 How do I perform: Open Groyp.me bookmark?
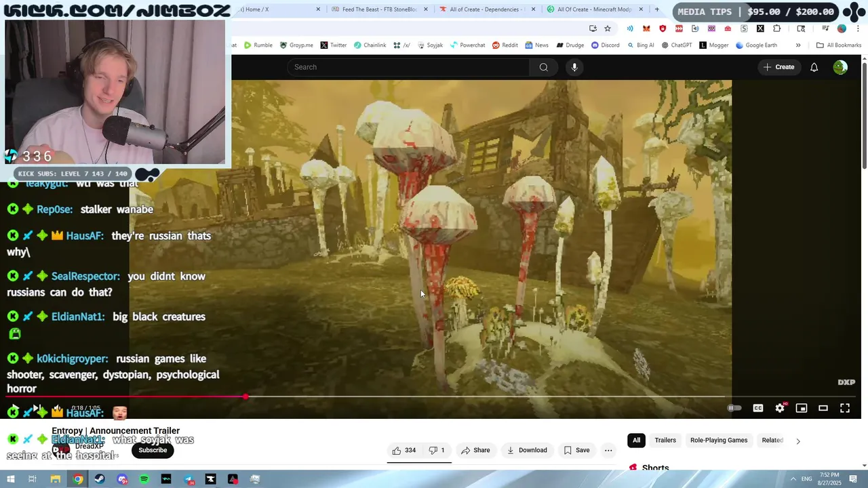point(296,45)
